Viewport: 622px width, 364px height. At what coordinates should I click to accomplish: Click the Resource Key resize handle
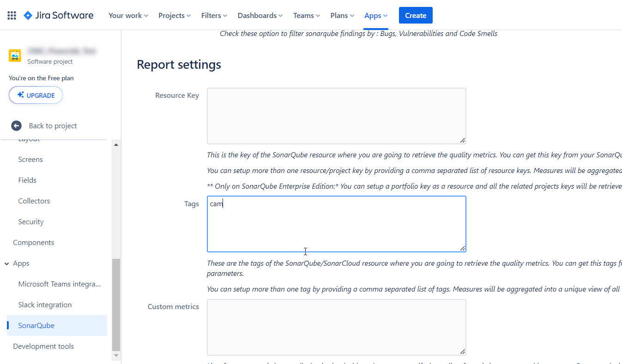[462, 140]
